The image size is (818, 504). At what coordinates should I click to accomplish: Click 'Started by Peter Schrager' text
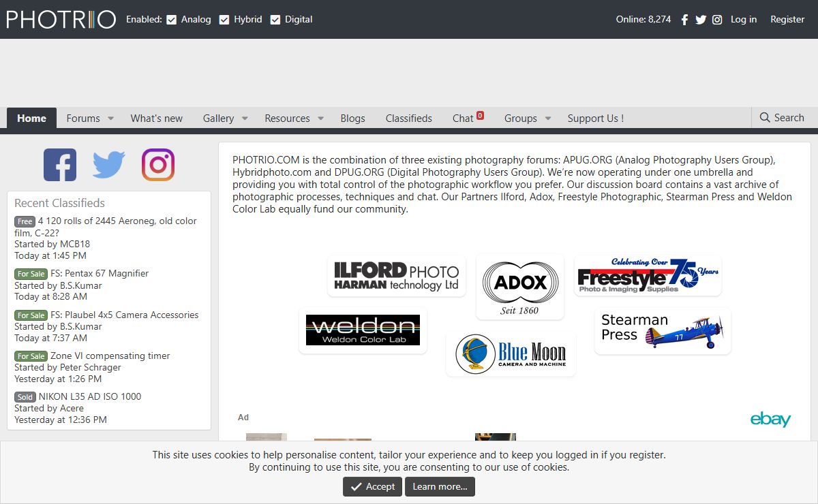click(x=67, y=367)
